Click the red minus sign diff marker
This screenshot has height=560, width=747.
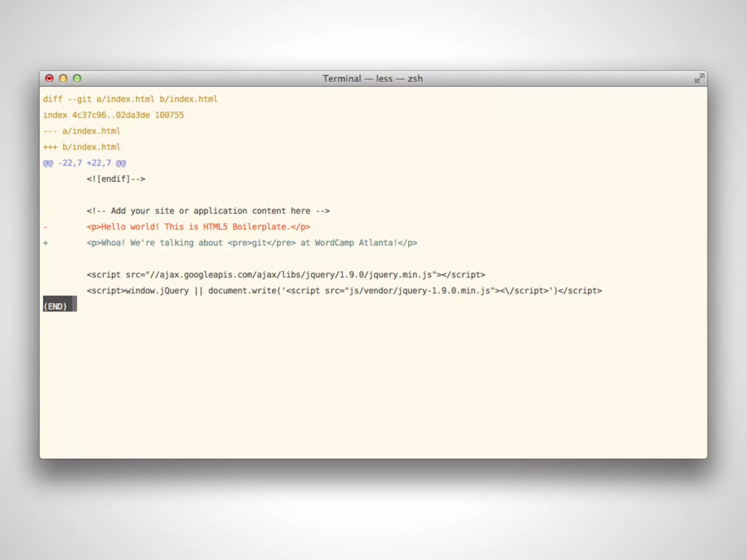[x=46, y=227]
